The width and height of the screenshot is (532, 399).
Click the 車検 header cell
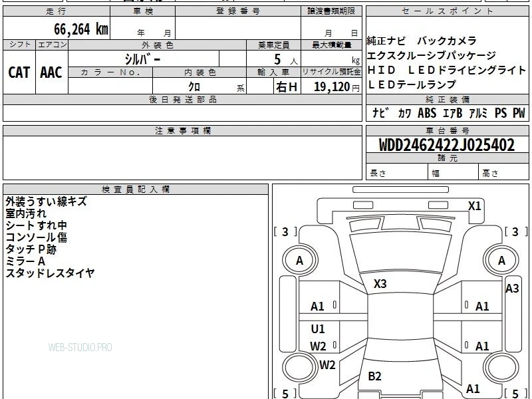[143, 11]
